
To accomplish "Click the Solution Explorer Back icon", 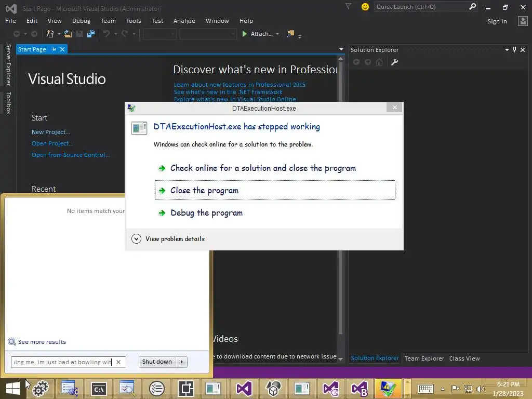I will pyautogui.click(x=356, y=62).
